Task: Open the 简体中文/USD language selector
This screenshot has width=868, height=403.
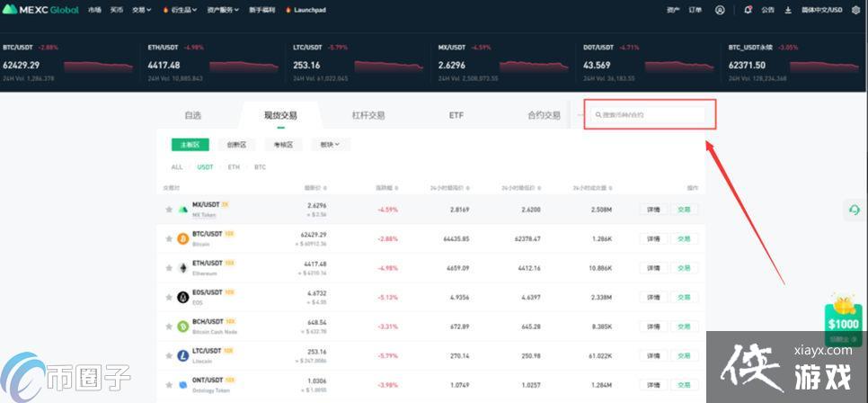Action: pos(822,10)
